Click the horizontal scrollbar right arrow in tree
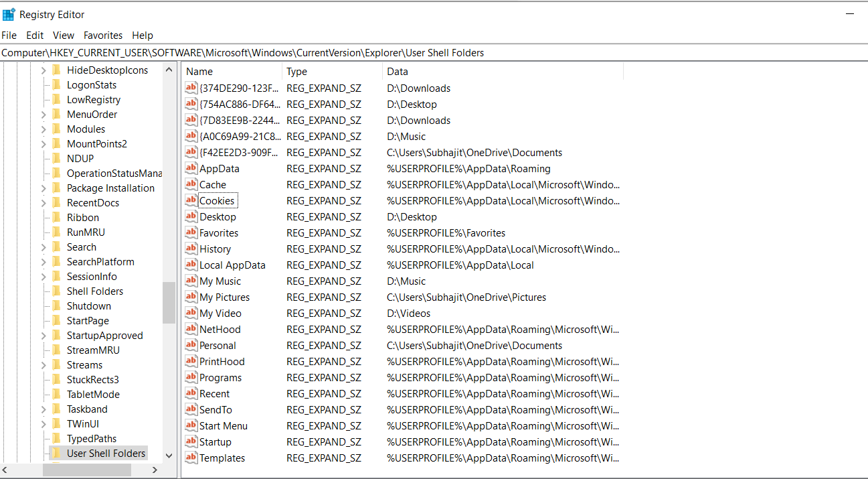Image resolution: width=868 pixels, height=479 pixels. pyautogui.click(x=155, y=470)
